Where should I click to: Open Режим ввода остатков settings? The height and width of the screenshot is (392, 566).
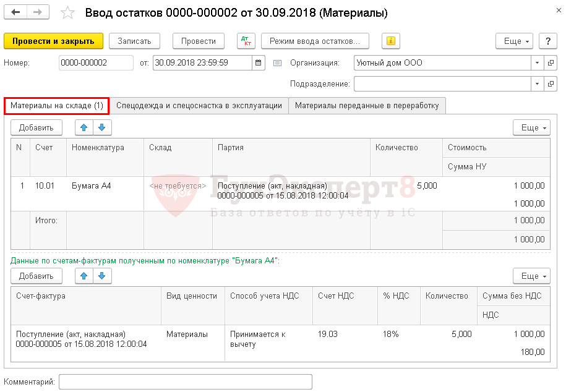[x=315, y=41]
